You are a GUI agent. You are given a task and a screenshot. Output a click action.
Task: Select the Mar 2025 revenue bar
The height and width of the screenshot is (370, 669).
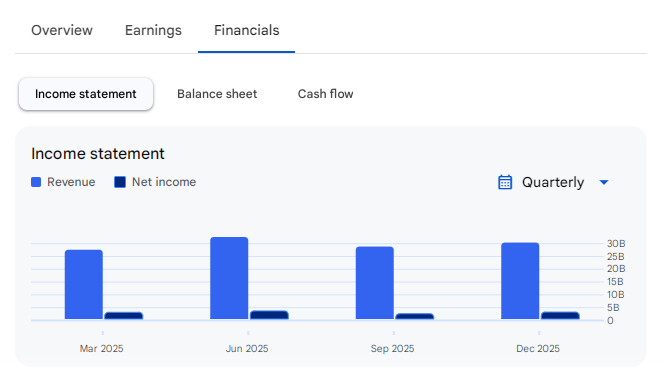click(x=84, y=284)
